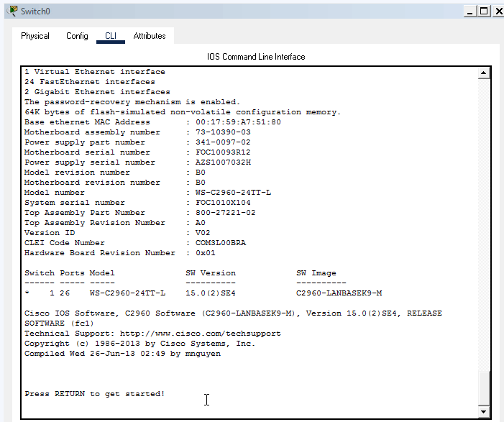This screenshot has height=422, width=504.
Task: Minimize the Switch0 window
Action: coord(469,11)
